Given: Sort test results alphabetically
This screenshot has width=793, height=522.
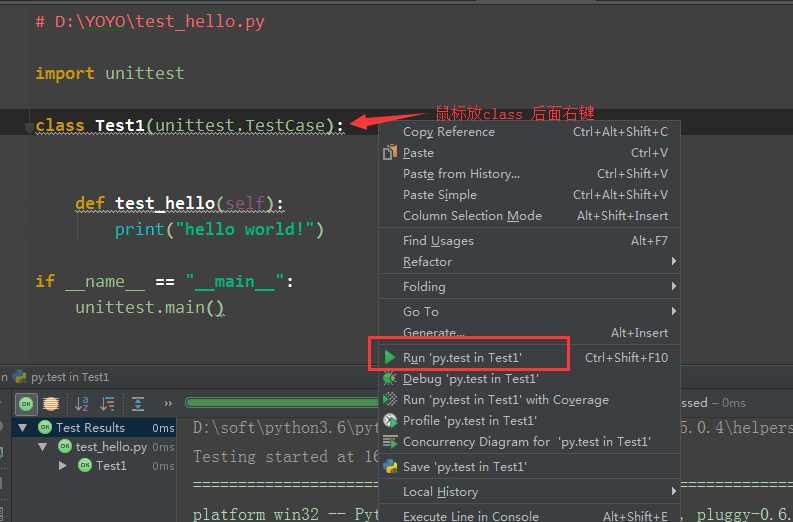Looking at the screenshot, I should [81, 403].
